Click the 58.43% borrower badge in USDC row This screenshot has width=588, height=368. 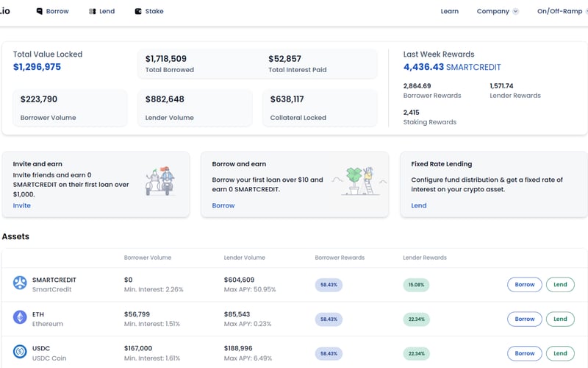[329, 354]
